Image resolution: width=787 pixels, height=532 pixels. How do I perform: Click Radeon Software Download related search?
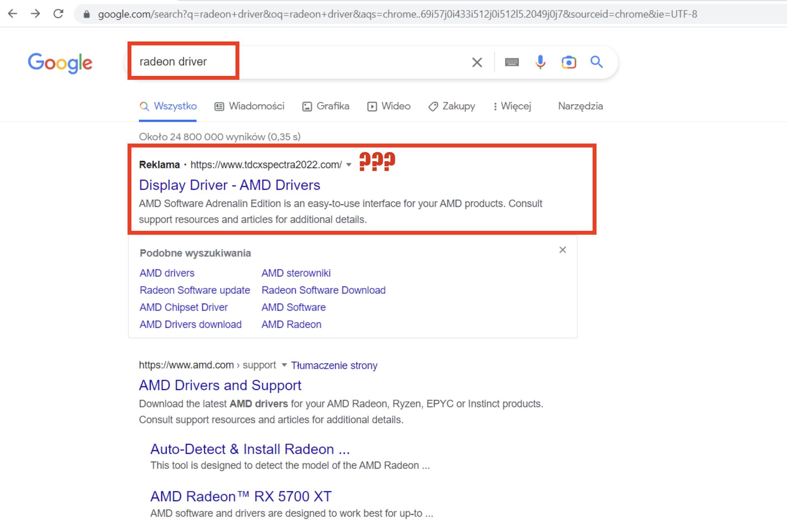click(x=323, y=290)
